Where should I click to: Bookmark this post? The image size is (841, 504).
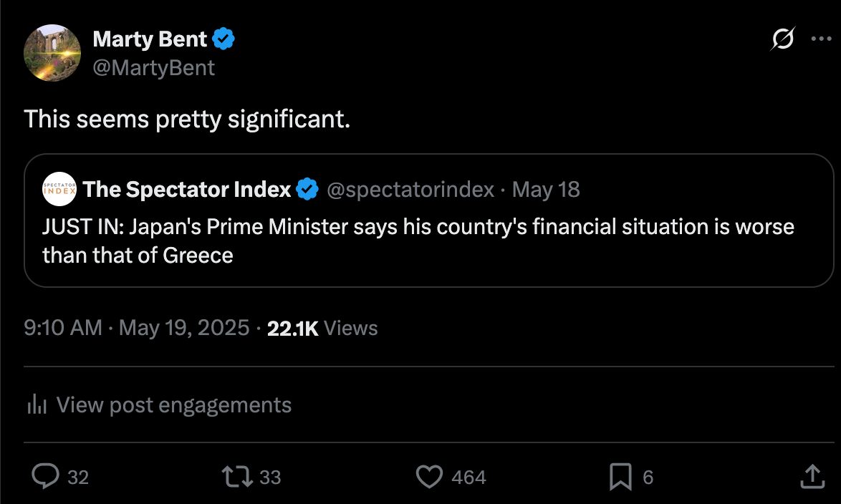pos(620,477)
